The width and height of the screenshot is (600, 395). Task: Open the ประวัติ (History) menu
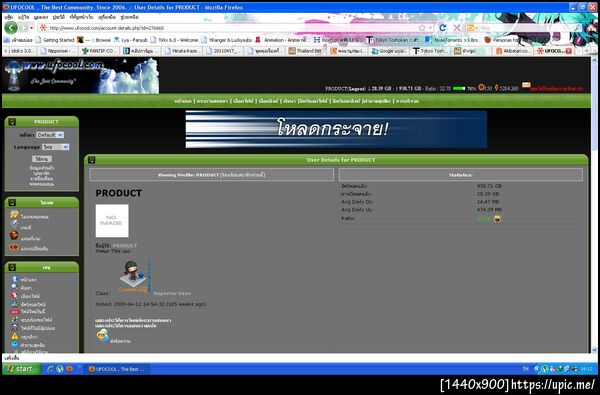[59, 17]
